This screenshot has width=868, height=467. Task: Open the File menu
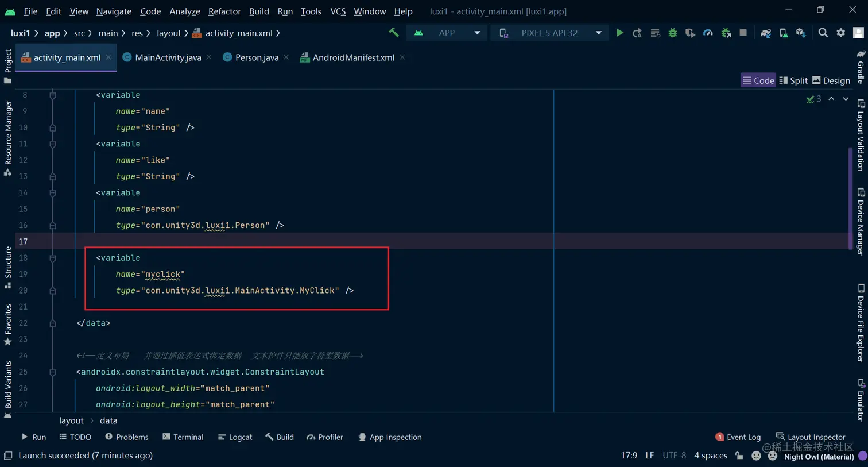point(30,11)
